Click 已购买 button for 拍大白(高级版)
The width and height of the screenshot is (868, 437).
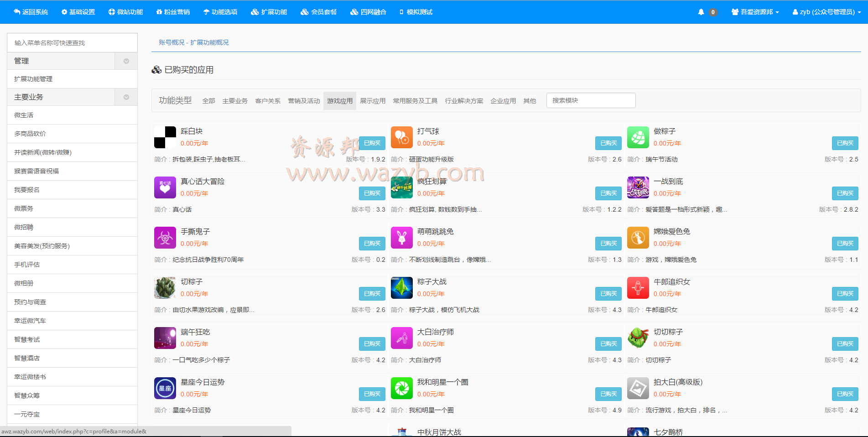[845, 394]
